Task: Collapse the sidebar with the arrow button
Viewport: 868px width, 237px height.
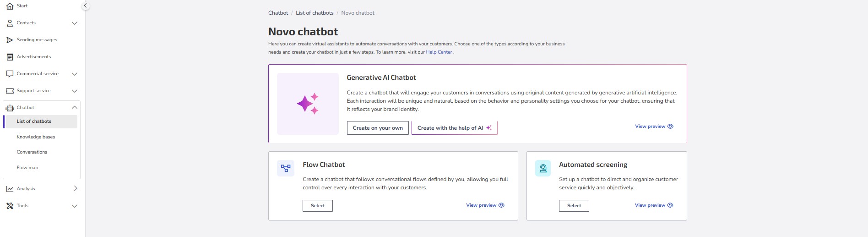Action: tap(85, 6)
